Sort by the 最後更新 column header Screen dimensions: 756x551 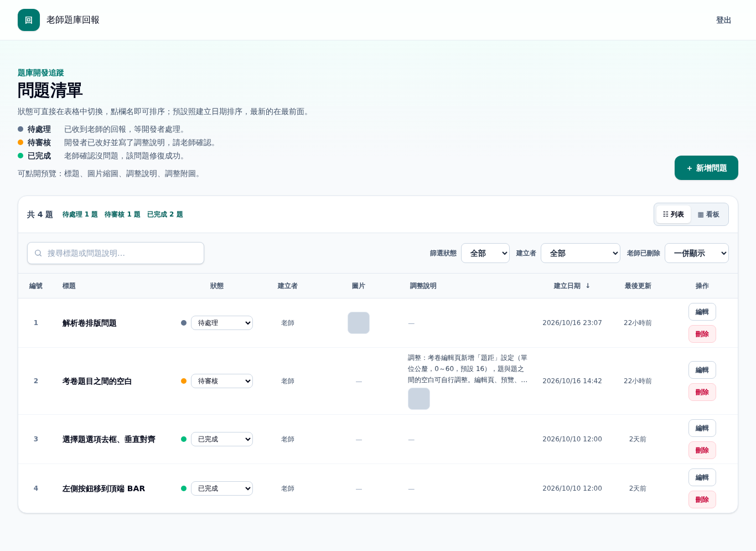[x=638, y=286]
